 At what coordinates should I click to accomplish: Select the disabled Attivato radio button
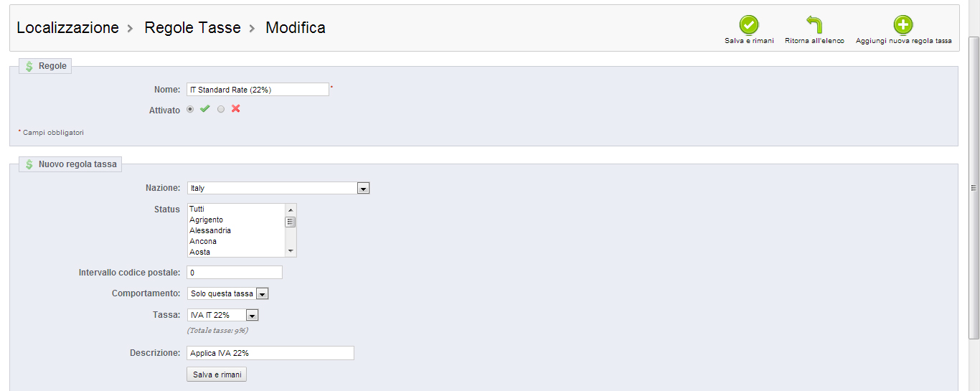point(221,109)
